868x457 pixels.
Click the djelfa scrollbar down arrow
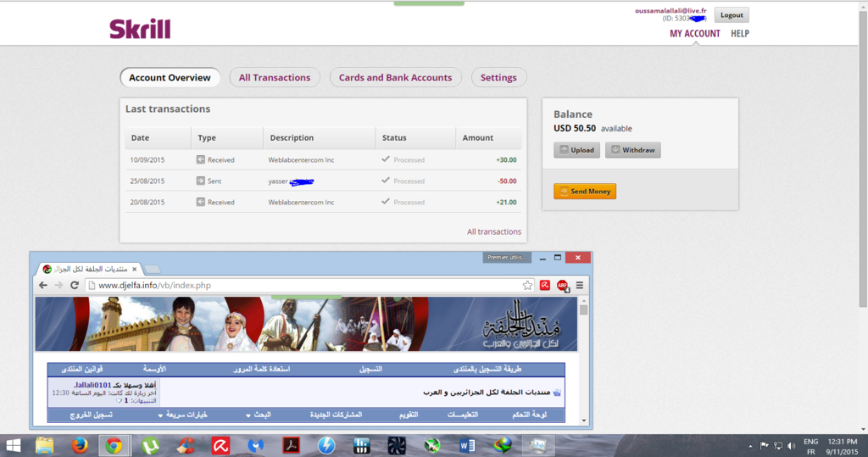tap(583, 421)
